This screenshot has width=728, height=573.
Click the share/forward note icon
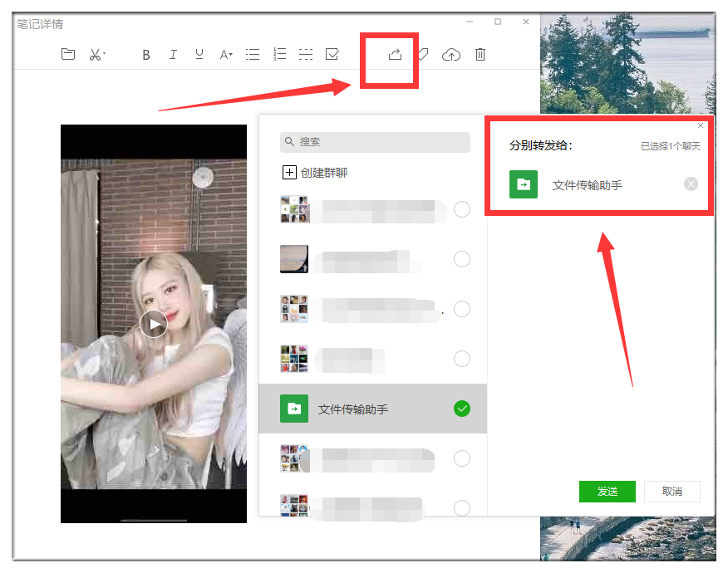(395, 54)
